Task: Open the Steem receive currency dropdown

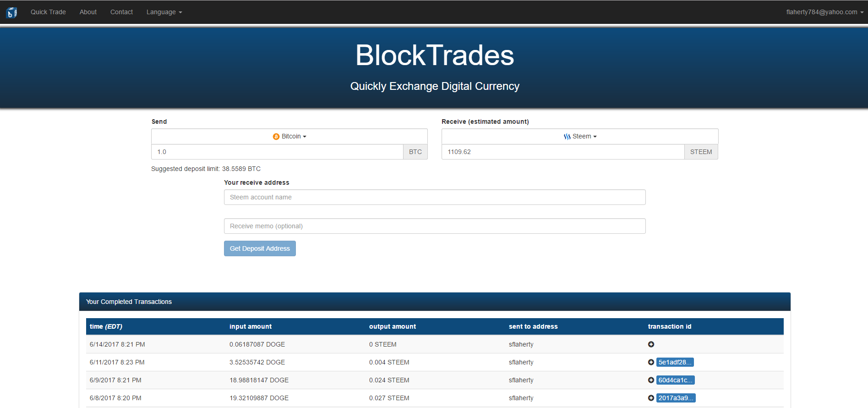Action: (x=580, y=136)
